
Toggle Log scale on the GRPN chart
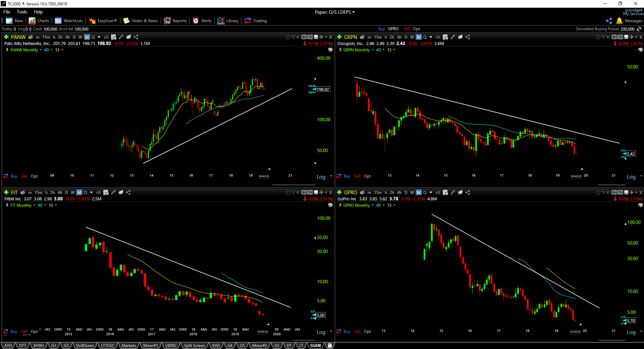coord(631,177)
